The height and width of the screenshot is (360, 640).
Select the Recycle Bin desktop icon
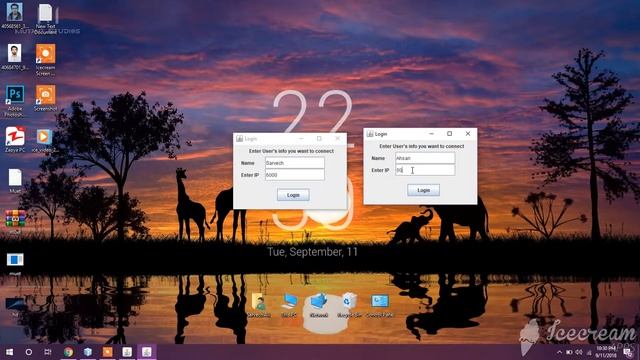pos(349,304)
